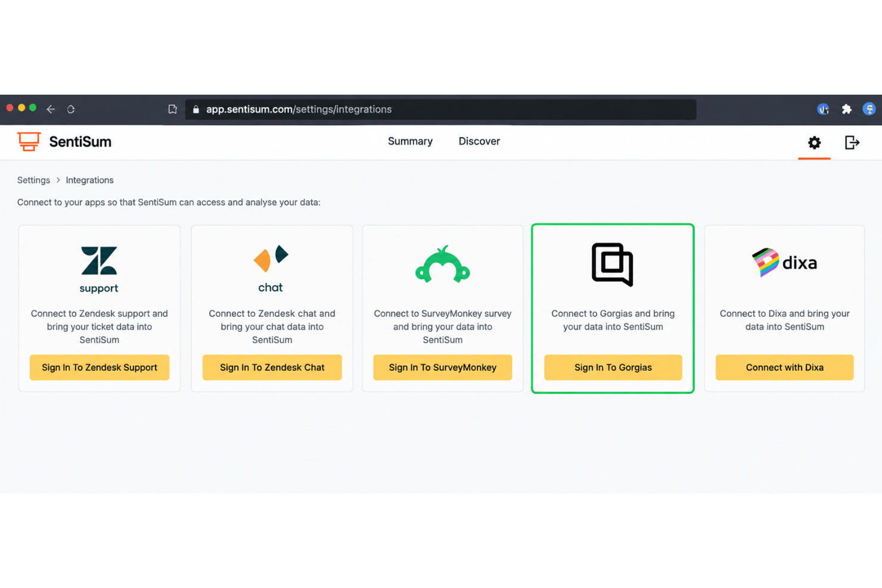Click the SurveyMonkey logo
882x588 pixels.
click(x=443, y=264)
